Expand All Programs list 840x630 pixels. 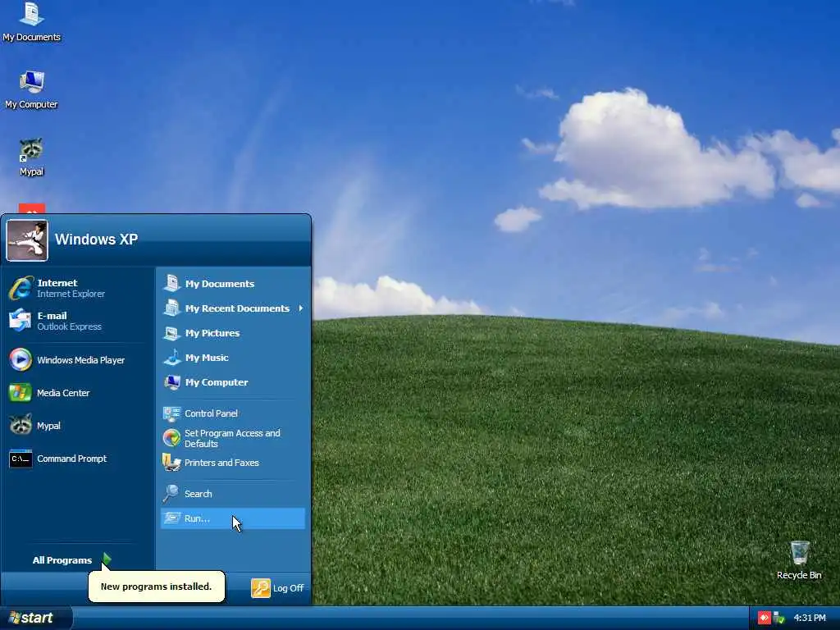[x=72, y=559]
